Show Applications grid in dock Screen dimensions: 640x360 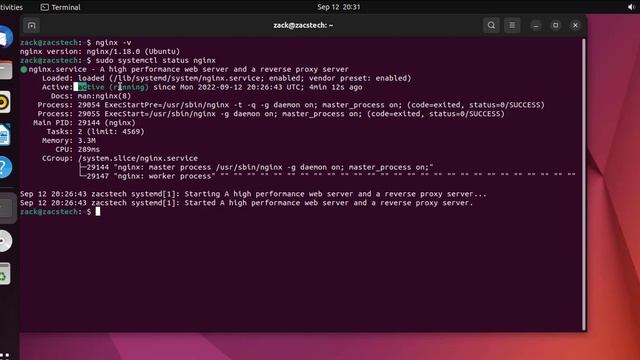(x=4, y=356)
